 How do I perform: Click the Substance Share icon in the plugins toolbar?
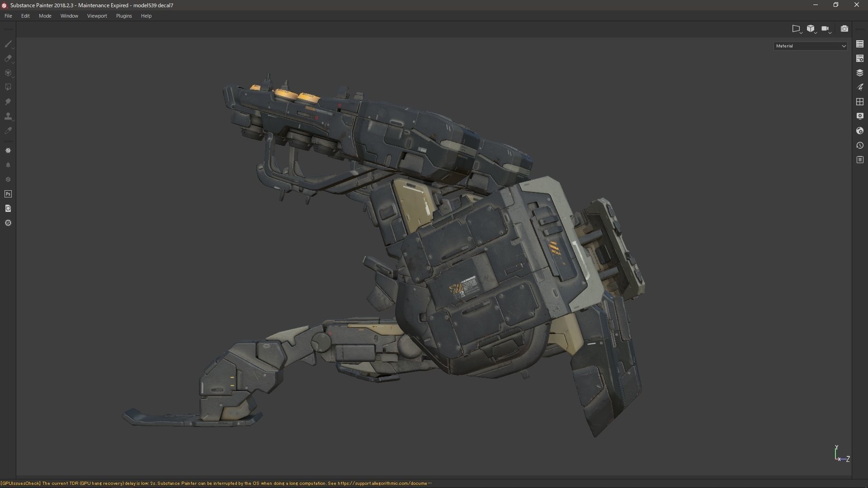8,150
